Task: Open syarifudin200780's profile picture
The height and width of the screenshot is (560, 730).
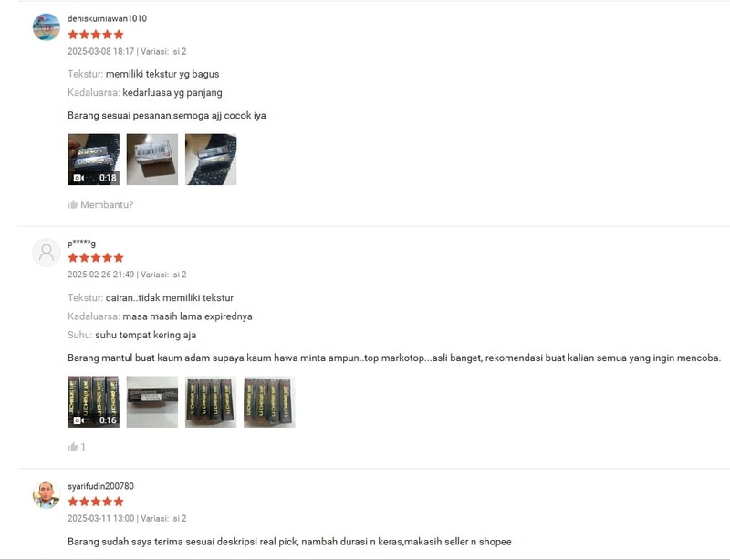Action: tap(47, 494)
